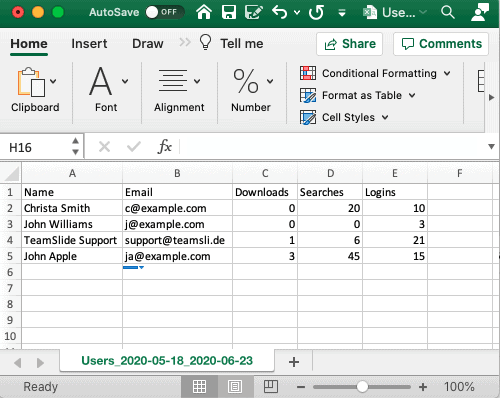Screen dimensions: 500x398
Task: Click the Searches value 45 cell
Action: [x=330, y=256]
